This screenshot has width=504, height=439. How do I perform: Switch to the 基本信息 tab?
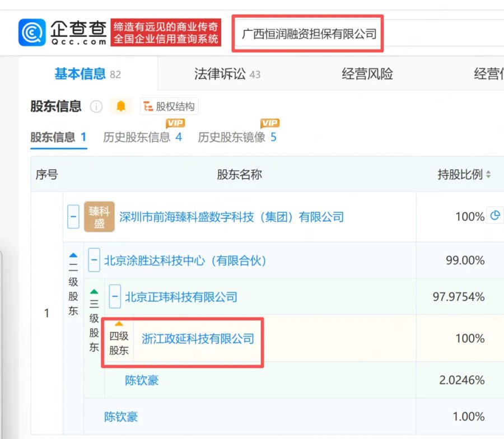(x=88, y=74)
